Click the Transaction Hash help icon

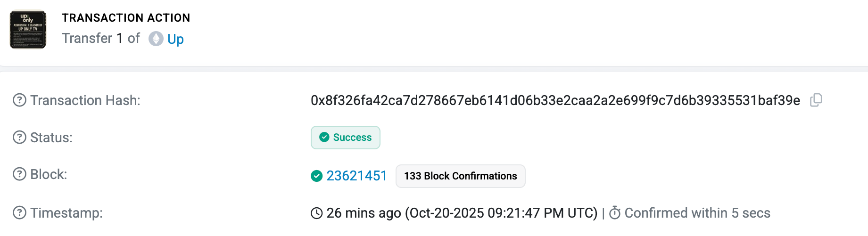pos(19,100)
